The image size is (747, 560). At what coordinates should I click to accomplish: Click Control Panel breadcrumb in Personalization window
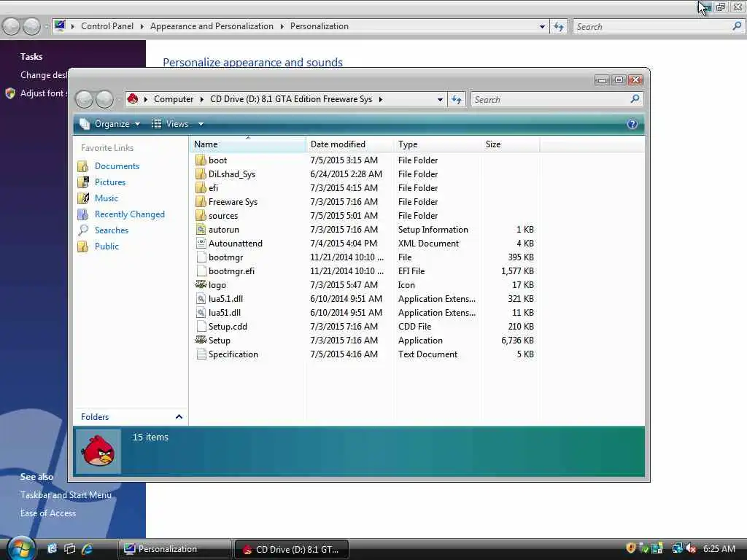coord(107,26)
